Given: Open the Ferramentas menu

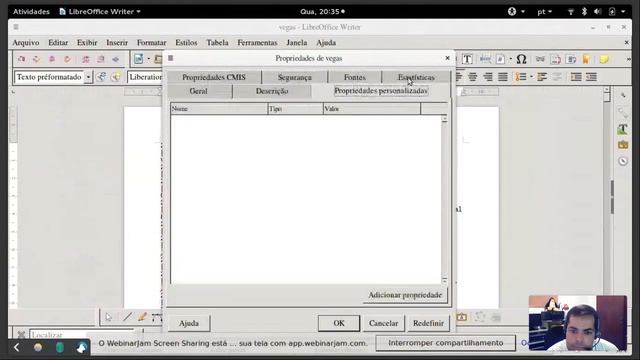Looking at the screenshot, I should tap(257, 42).
